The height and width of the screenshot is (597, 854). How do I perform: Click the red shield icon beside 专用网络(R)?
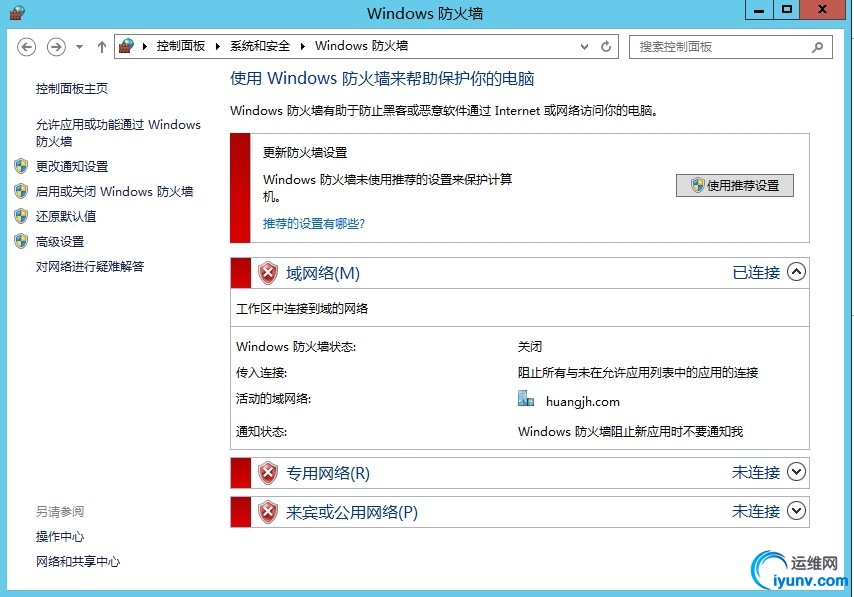[x=267, y=473]
